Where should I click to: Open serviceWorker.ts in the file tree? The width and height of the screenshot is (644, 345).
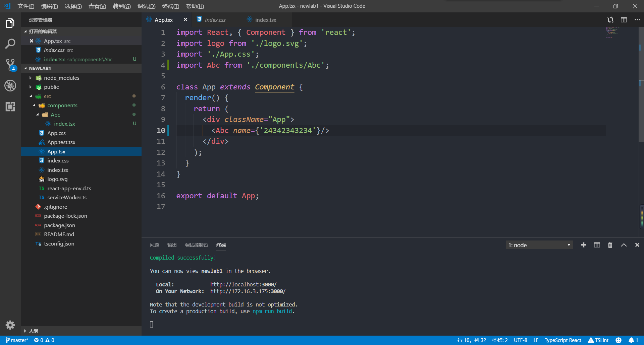(81, 197)
